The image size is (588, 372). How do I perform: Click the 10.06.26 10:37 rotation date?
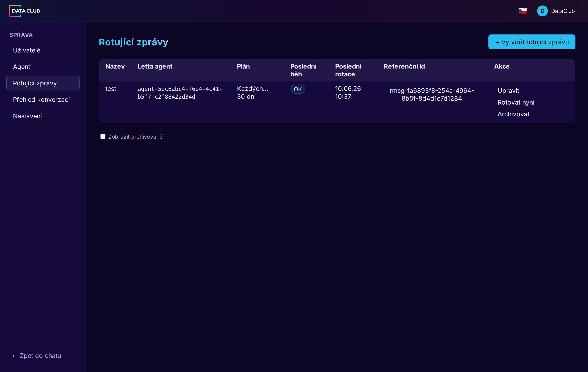348,92
